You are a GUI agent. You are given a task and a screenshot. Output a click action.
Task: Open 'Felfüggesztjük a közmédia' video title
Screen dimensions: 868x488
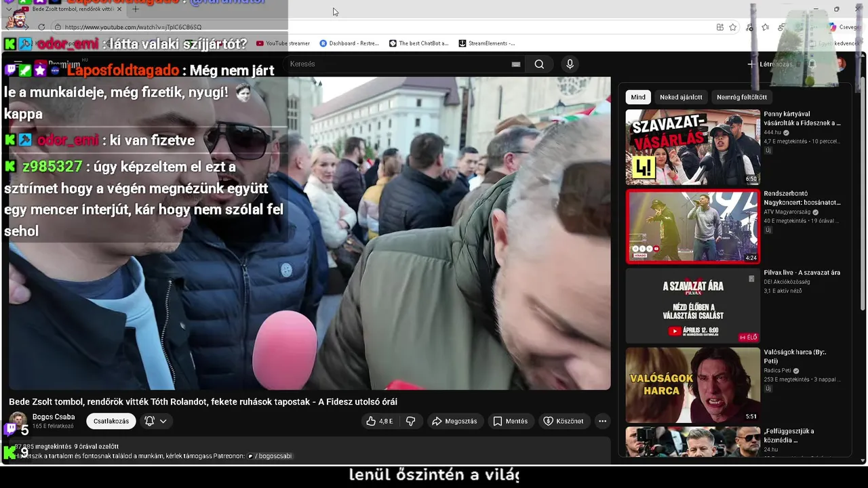(x=789, y=435)
